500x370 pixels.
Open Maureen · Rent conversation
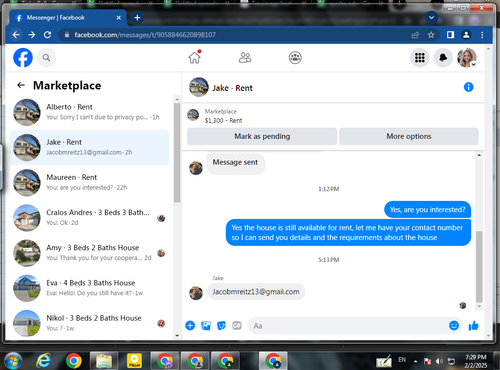89,183
